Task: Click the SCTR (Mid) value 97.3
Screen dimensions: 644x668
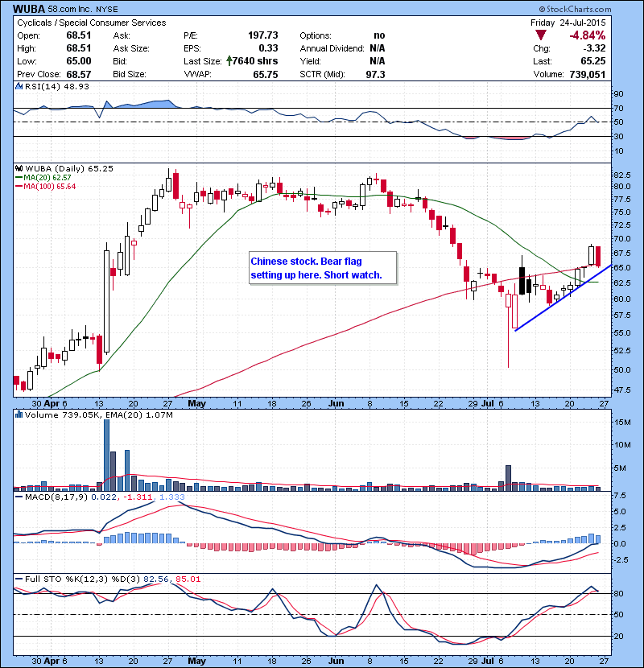Action: [x=375, y=74]
